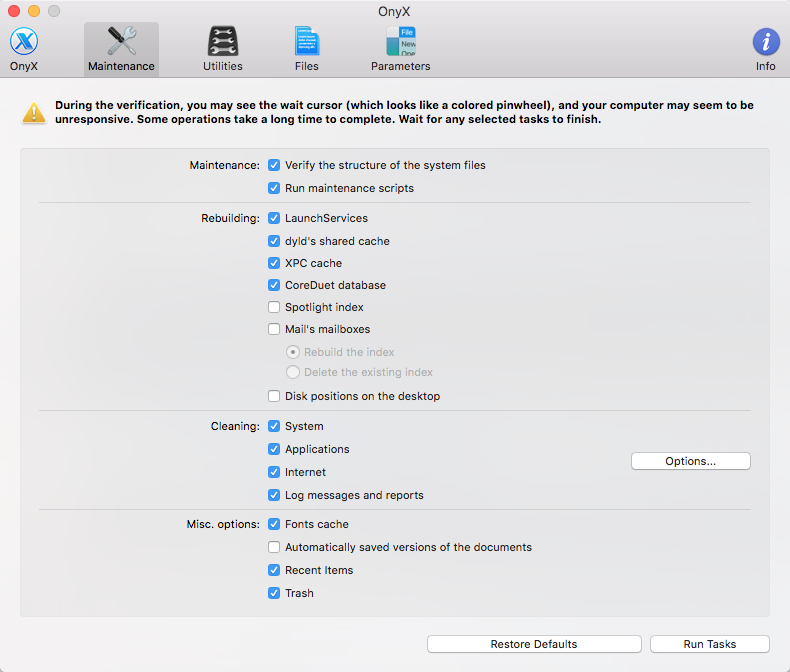Check the Mail's mailboxes option
This screenshot has width=790, height=672.
pyautogui.click(x=274, y=329)
